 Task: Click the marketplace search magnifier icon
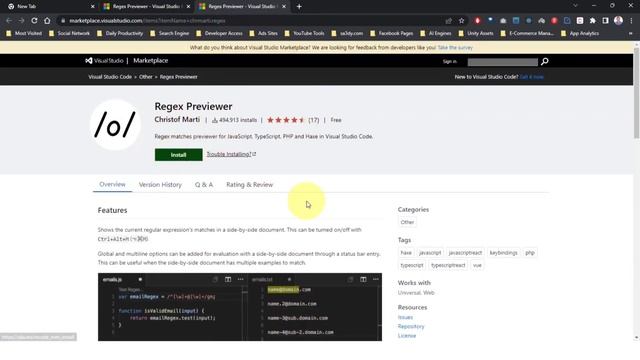544,62
